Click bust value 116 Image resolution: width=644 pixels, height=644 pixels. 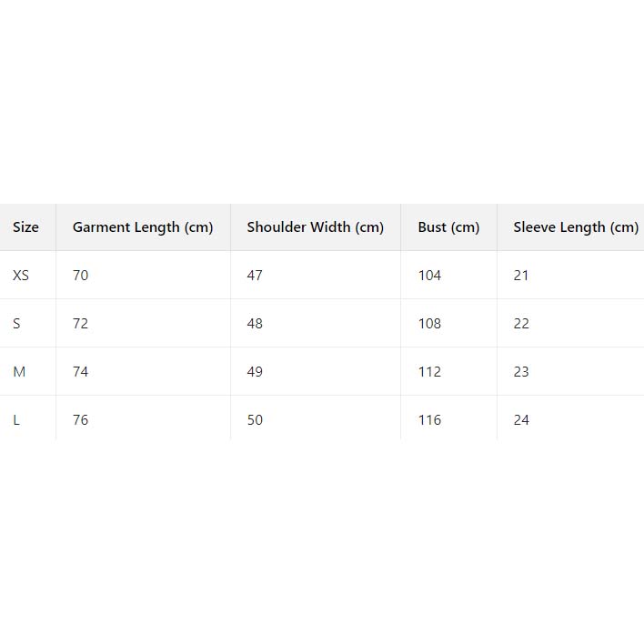pyautogui.click(x=429, y=420)
